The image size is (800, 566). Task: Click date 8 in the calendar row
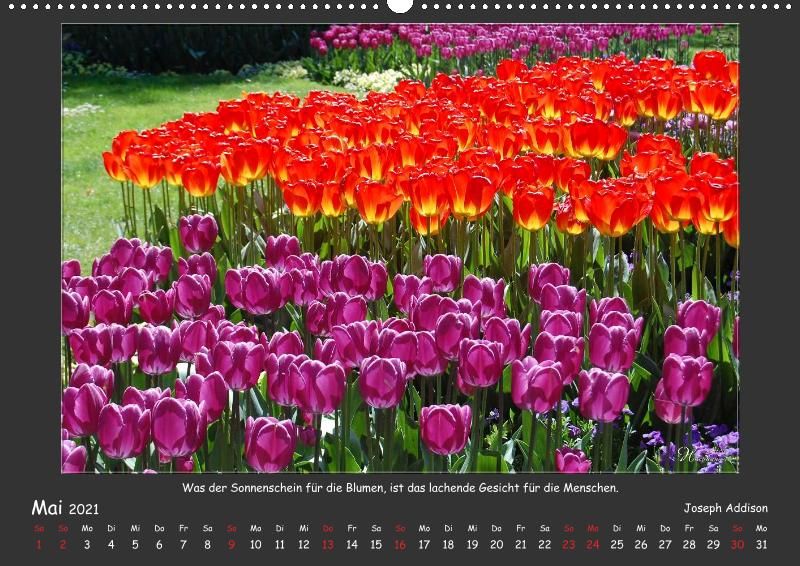pyautogui.click(x=208, y=545)
